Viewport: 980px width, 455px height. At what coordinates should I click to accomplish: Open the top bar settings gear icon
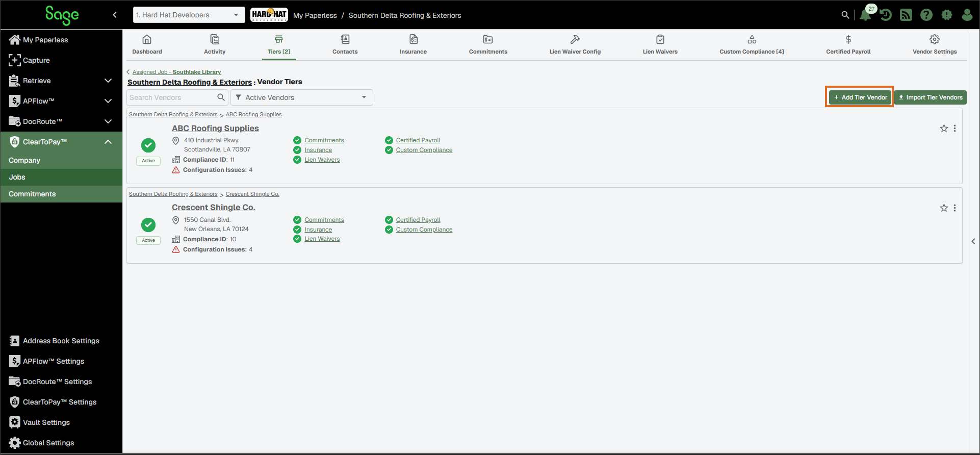947,15
